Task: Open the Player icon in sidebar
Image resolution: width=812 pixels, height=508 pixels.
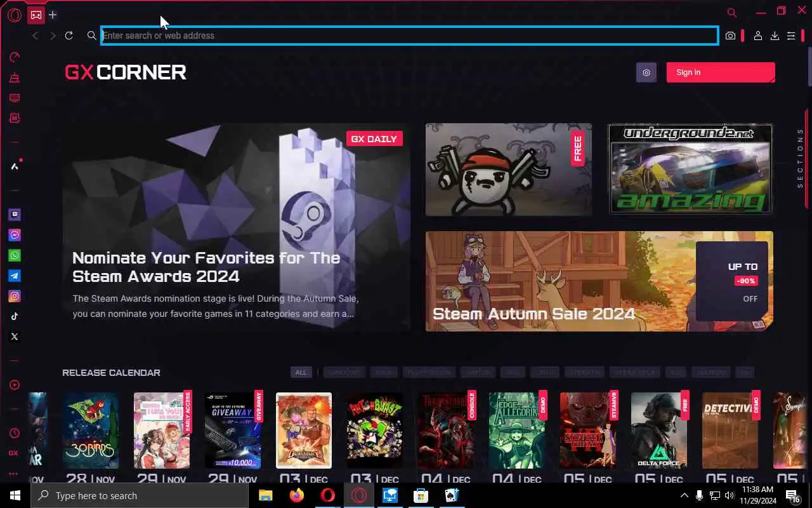Action: tap(15, 385)
